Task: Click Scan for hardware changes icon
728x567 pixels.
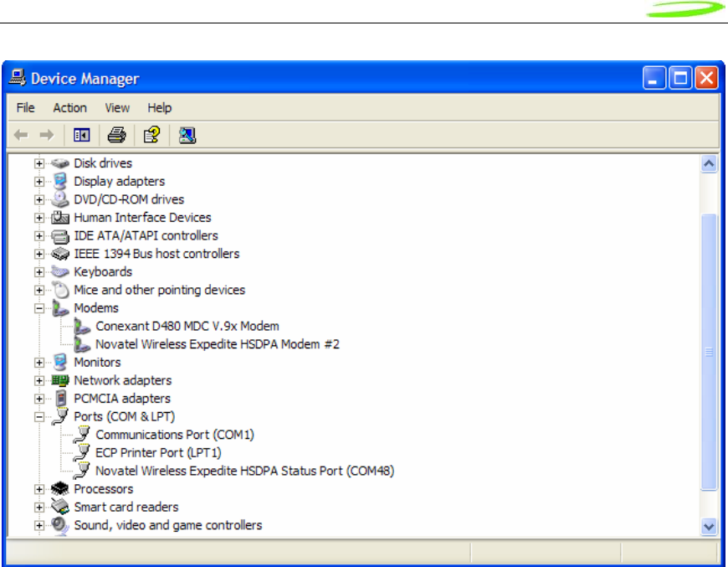Action: coord(187,135)
